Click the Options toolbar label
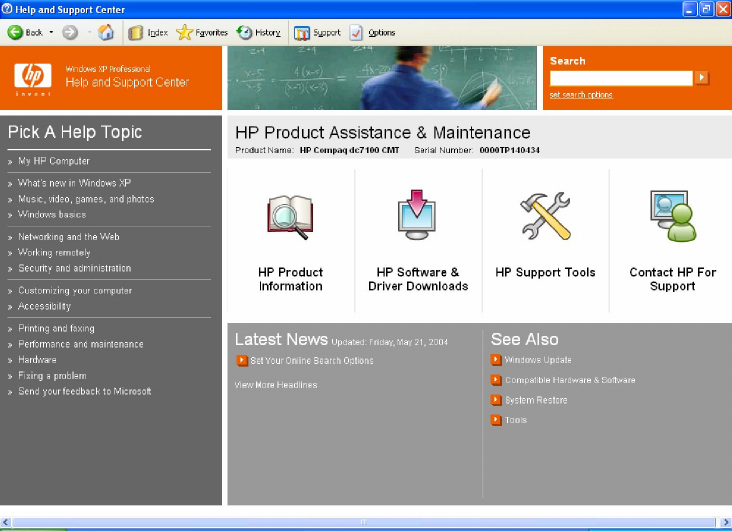Viewport: 732px width, 531px height. [x=381, y=33]
